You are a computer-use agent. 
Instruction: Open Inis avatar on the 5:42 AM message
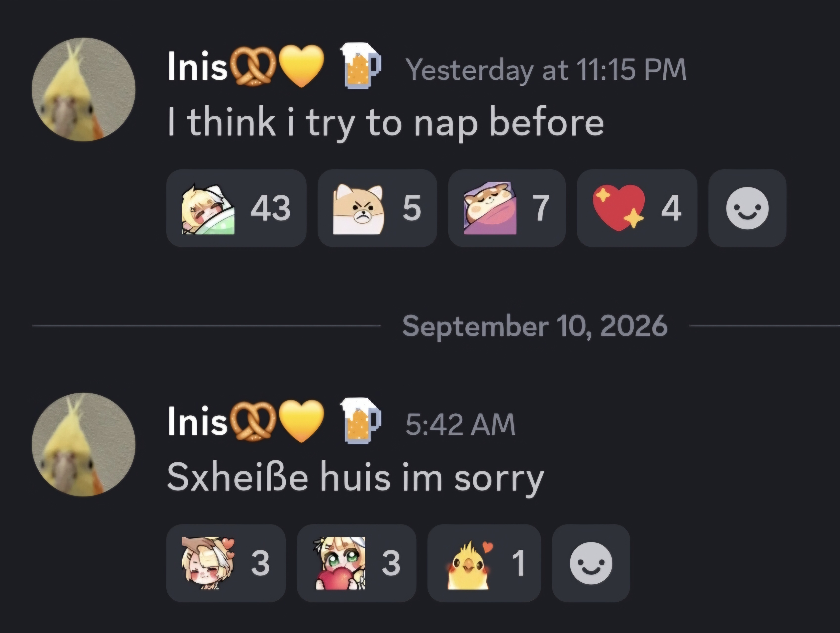point(84,444)
